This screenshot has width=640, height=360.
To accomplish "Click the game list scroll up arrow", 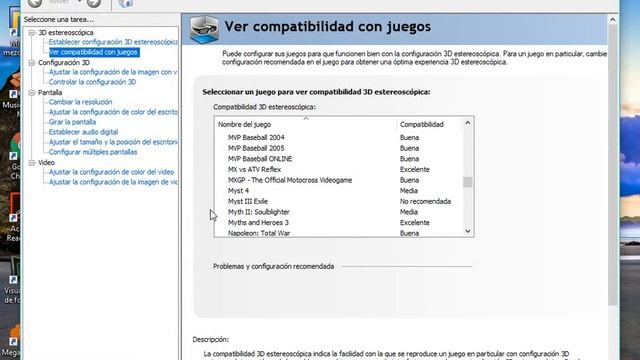I will [x=468, y=123].
